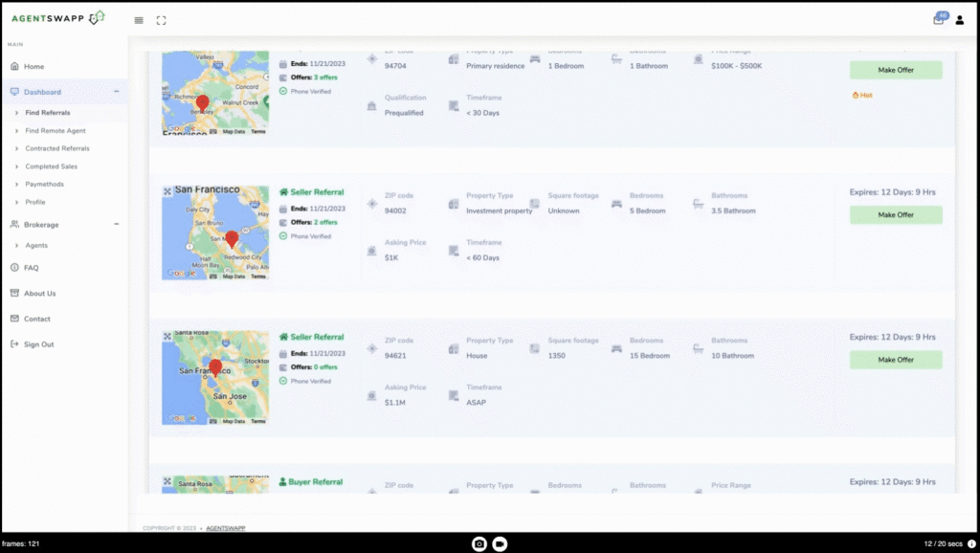Go to Contact page
Image resolution: width=980 pixels, height=553 pixels.
pos(37,319)
